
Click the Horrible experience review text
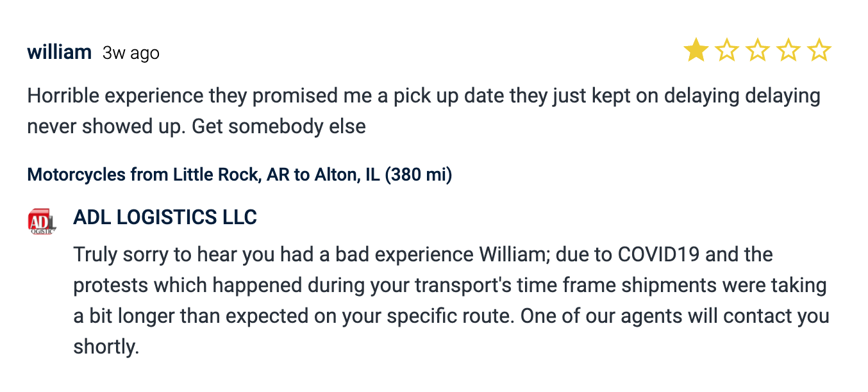click(423, 97)
